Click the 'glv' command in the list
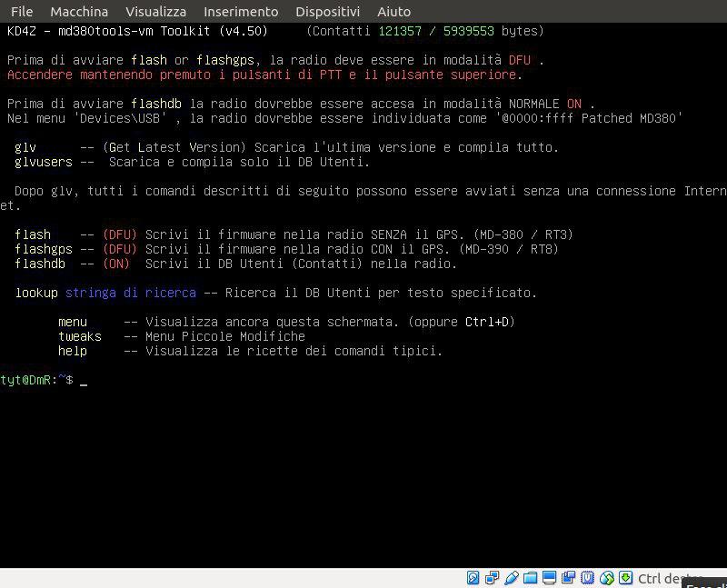Screen dimensions: 727x588 [x=25, y=147]
